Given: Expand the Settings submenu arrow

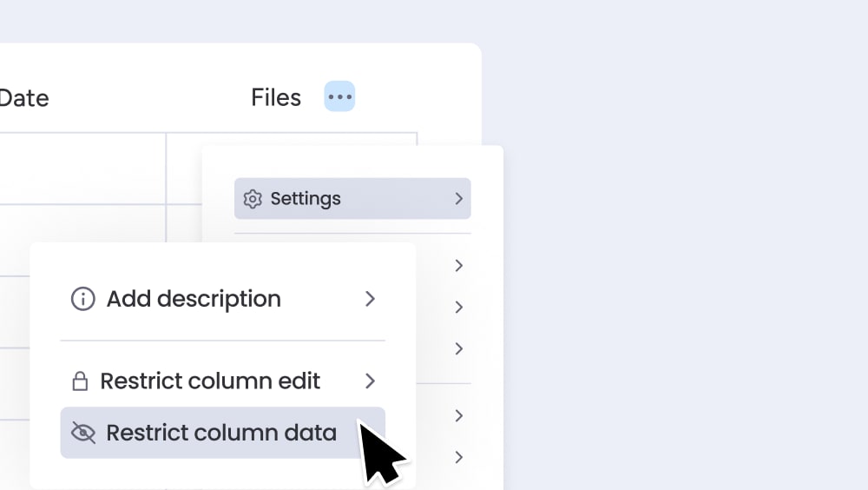Looking at the screenshot, I should coord(458,199).
